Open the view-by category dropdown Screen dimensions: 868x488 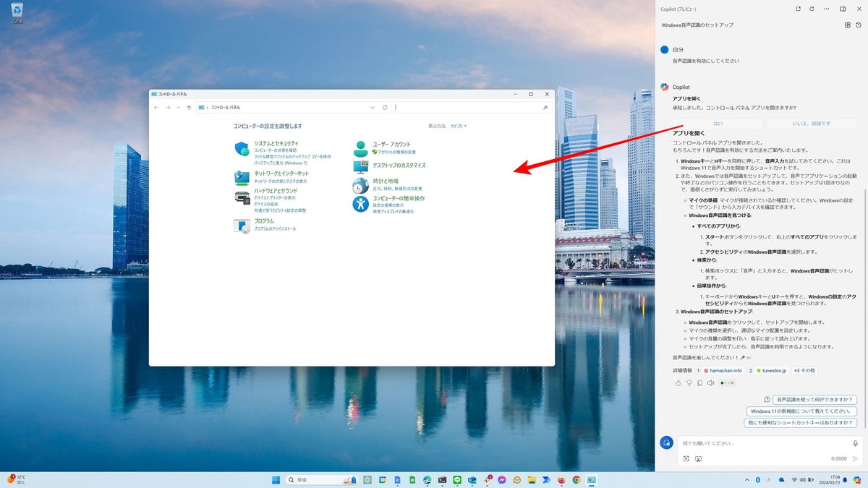458,126
